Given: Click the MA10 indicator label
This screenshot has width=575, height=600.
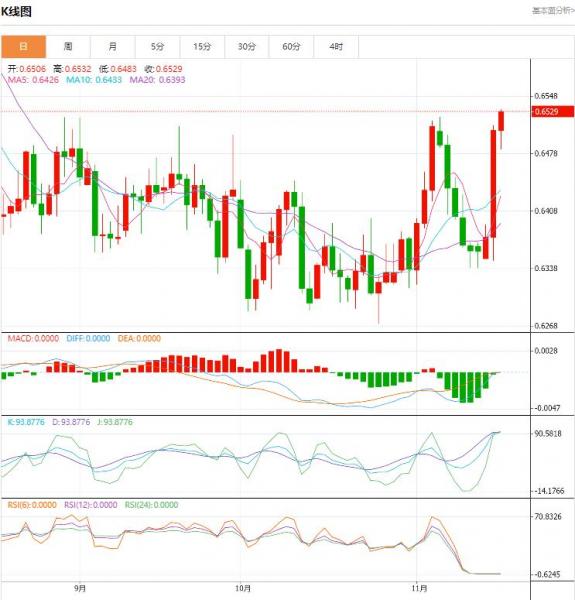Looking at the screenshot, I should [94, 80].
